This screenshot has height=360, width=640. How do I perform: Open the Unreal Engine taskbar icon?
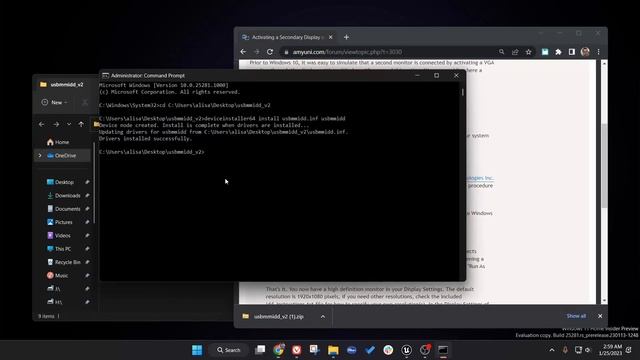click(x=406, y=350)
